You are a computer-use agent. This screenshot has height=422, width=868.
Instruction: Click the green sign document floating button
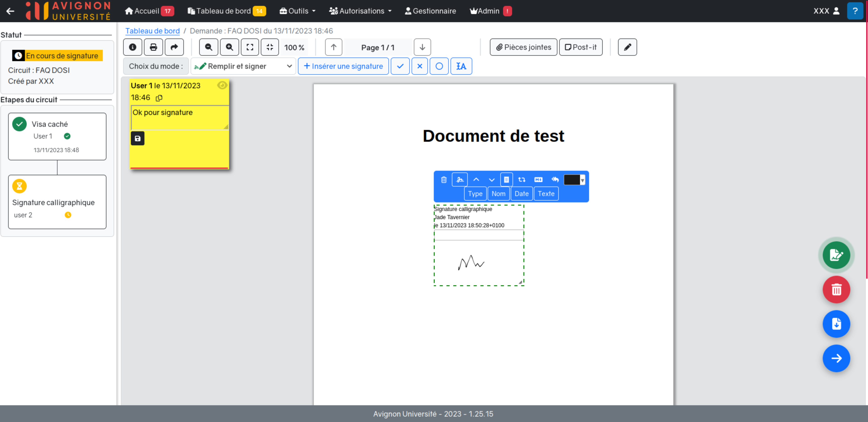(x=836, y=255)
